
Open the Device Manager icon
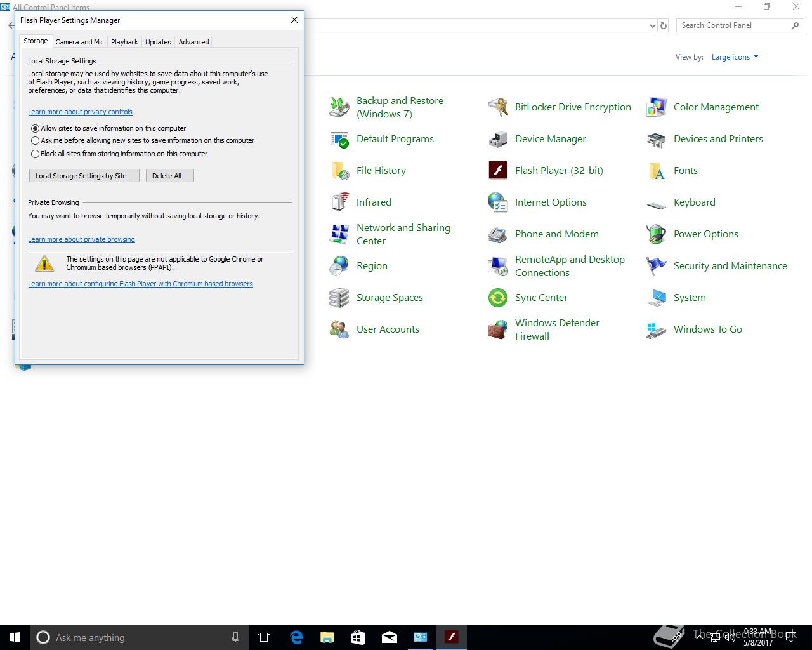click(x=498, y=139)
